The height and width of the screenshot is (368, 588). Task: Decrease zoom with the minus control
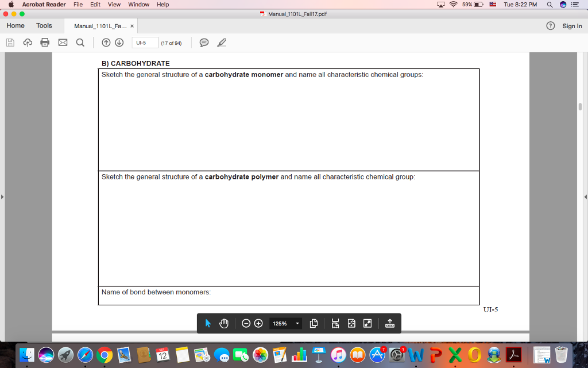point(247,323)
